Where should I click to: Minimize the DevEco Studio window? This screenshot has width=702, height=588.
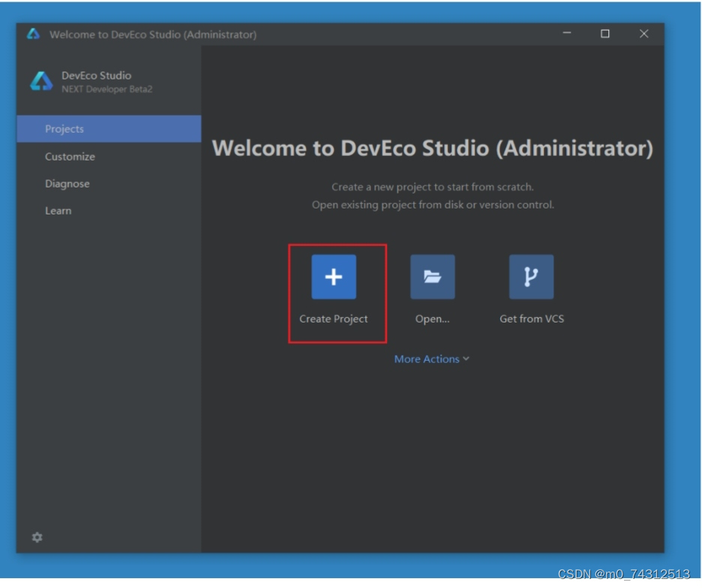(567, 34)
